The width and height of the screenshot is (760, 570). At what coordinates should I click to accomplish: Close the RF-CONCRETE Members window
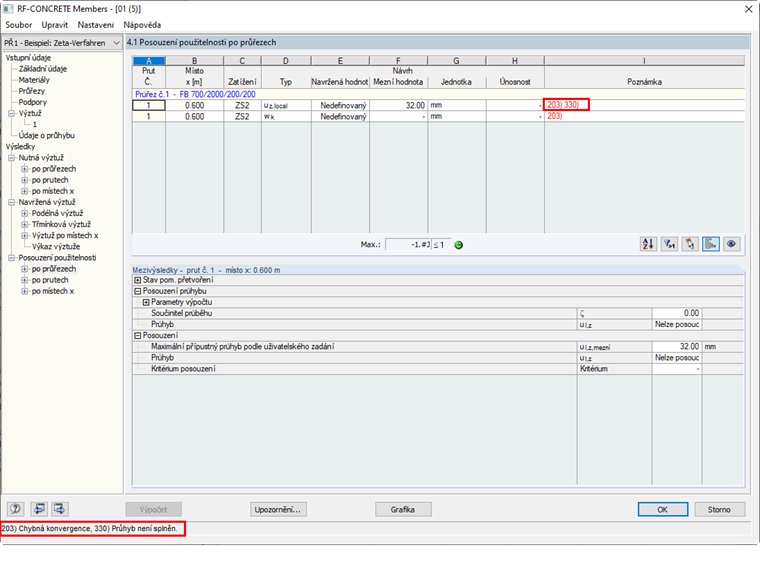748,9
